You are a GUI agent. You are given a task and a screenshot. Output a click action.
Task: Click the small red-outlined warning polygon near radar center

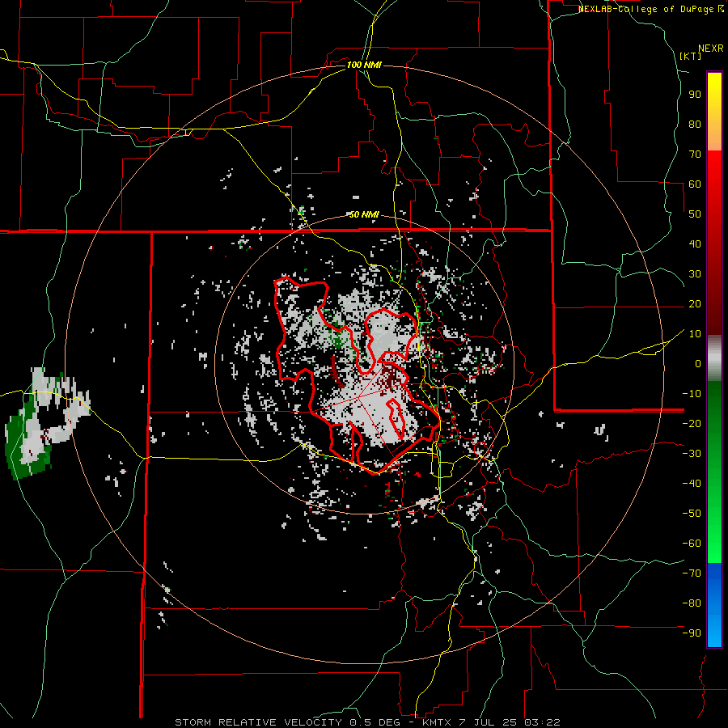point(396,420)
